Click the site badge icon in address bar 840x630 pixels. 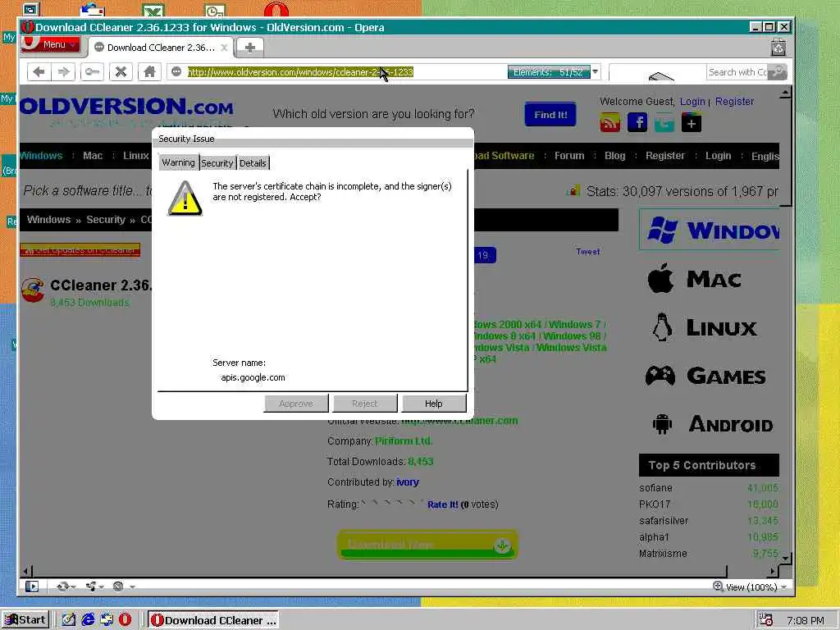tap(176, 72)
